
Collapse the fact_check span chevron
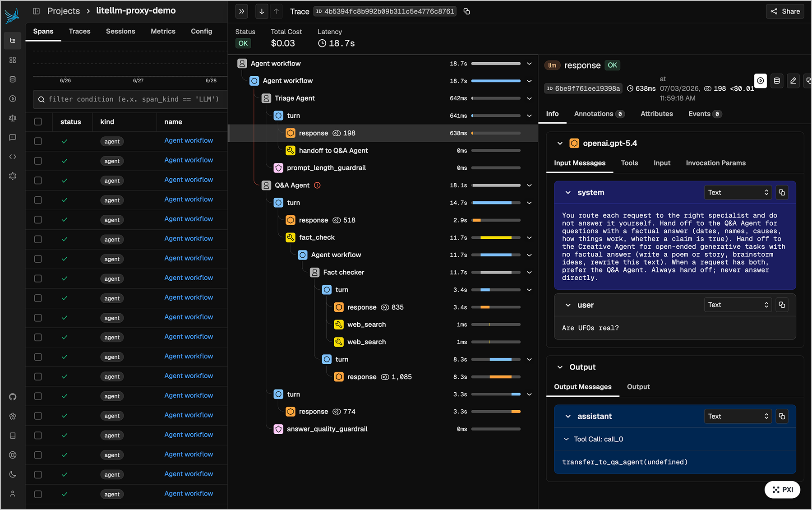[x=529, y=237]
